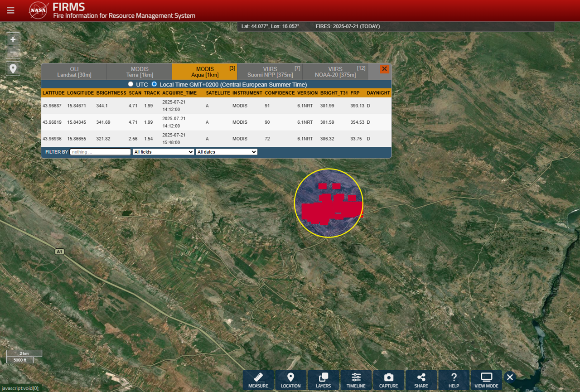
Task: Click the filter by text field
Action: point(100,152)
